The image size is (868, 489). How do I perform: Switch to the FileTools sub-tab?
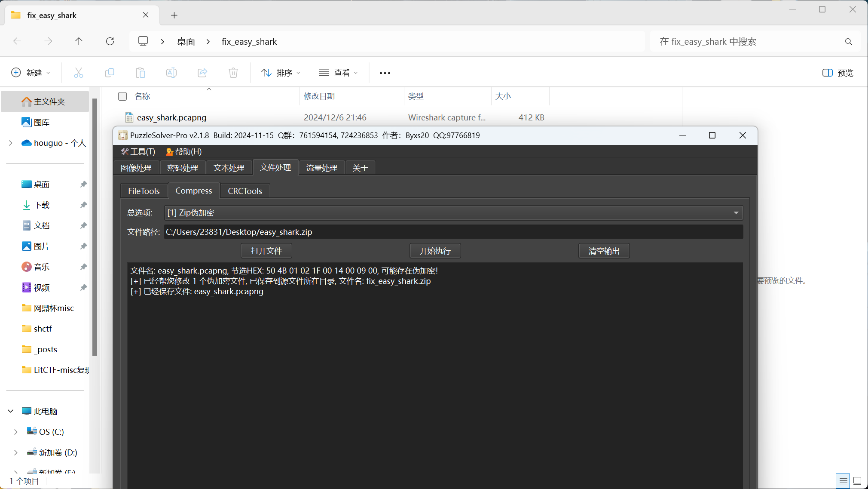(144, 191)
